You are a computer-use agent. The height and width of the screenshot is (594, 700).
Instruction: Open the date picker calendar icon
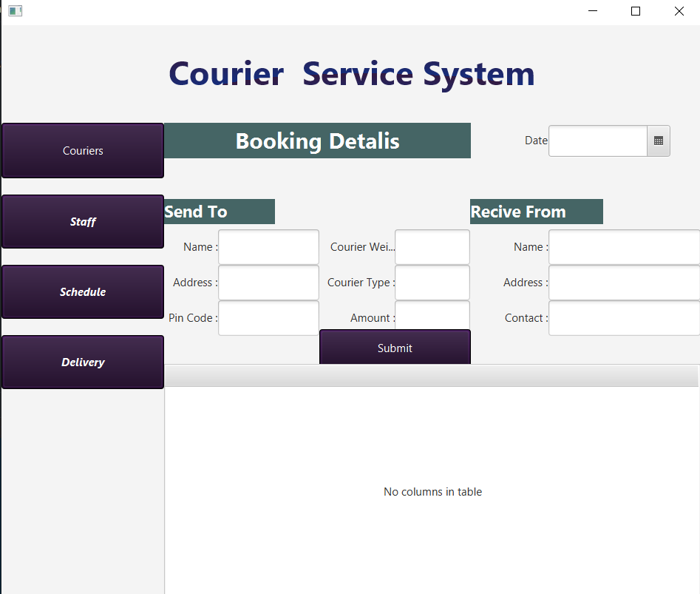tap(659, 141)
